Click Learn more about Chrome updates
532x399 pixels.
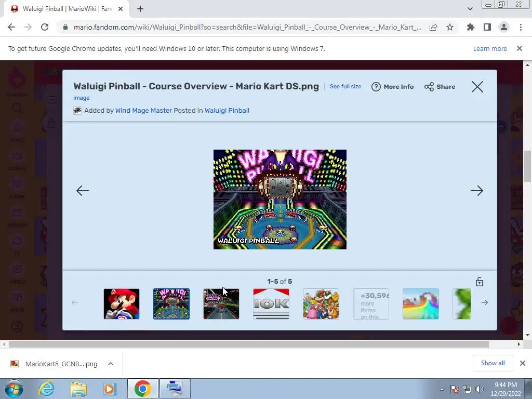tap(490, 48)
